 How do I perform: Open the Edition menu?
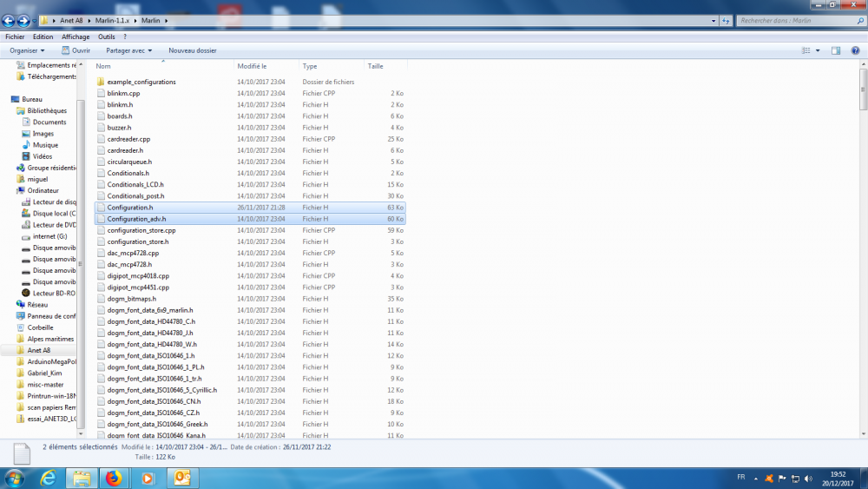point(43,36)
